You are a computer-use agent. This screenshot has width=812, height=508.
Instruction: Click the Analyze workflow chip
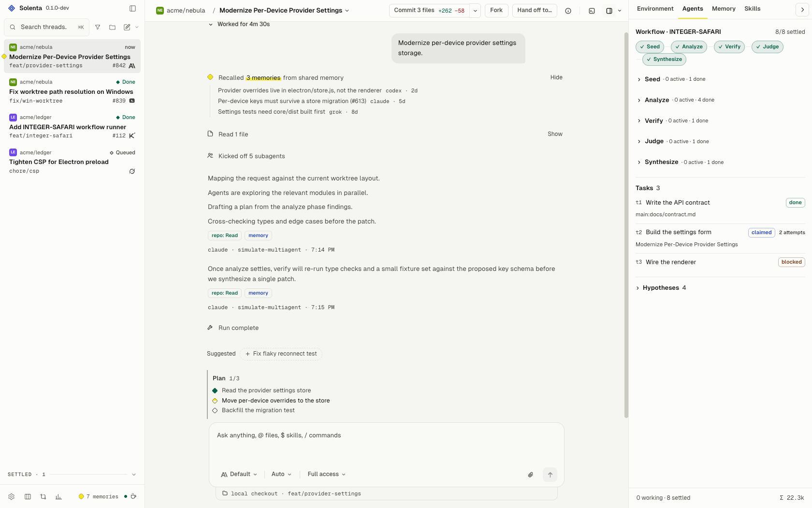click(x=689, y=47)
